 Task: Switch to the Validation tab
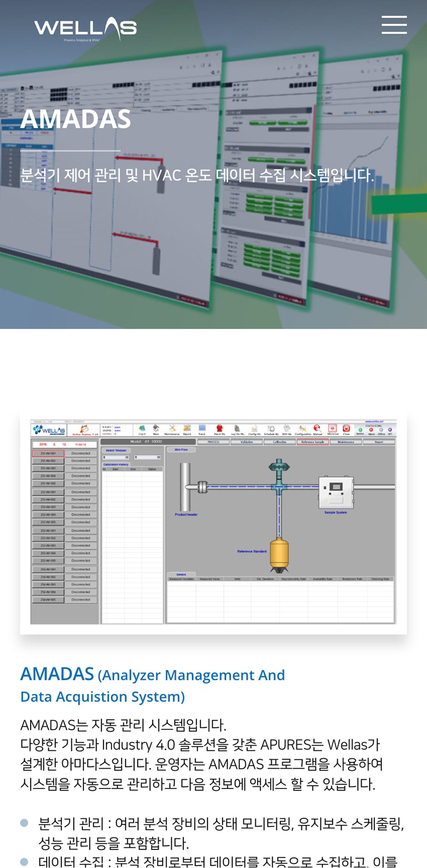click(246, 442)
